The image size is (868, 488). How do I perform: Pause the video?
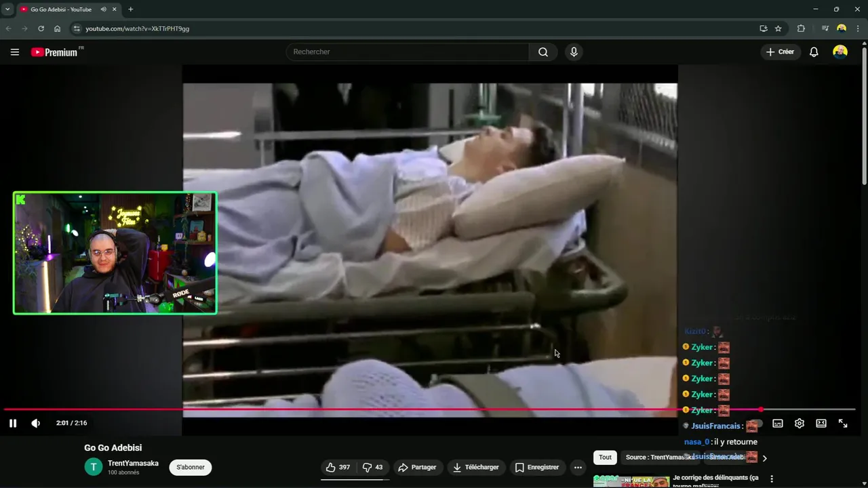(13, 423)
